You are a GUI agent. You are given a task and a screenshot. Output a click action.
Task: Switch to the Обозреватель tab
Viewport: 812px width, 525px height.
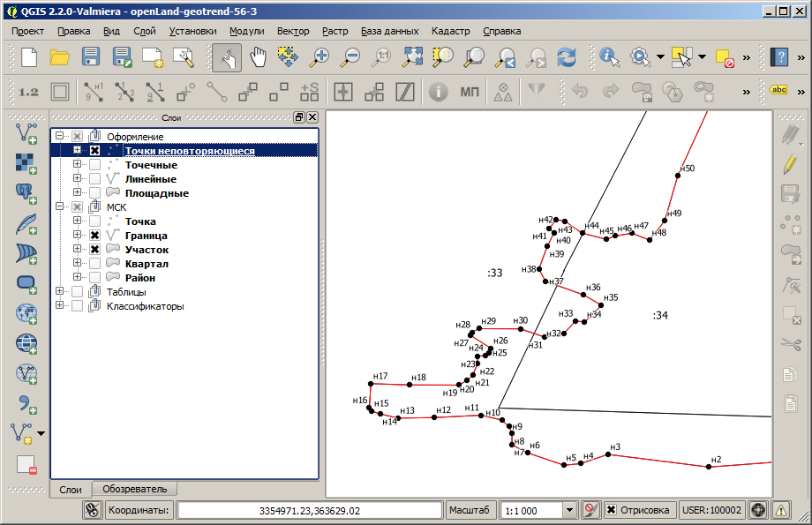click(135, 489)
